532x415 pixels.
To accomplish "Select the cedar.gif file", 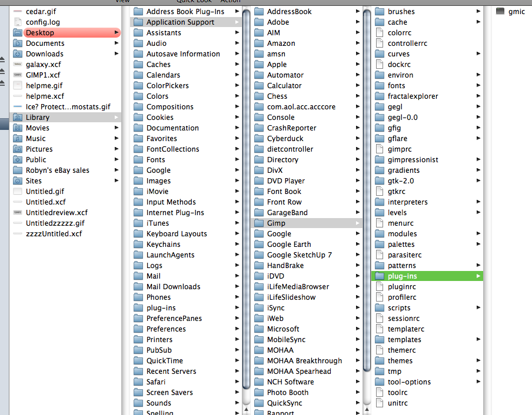I will point(65,12).
